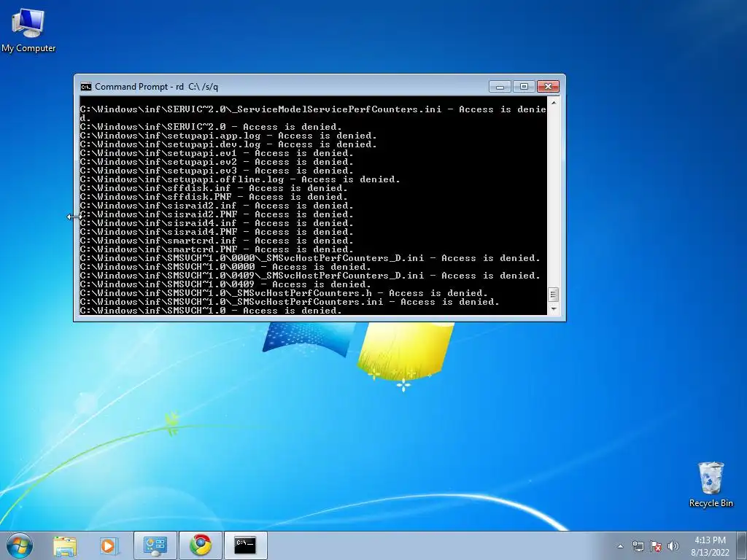Click the _SMSvcHostPerfCounters.h output line
Viewport: 747px width, 560px height.
tap(284, 293)
